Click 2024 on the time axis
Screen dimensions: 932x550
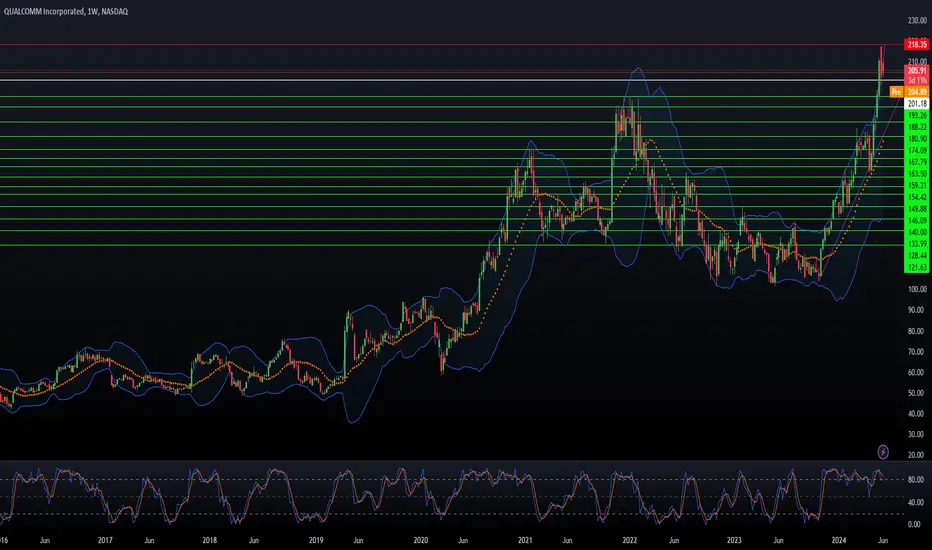[839, 540]
